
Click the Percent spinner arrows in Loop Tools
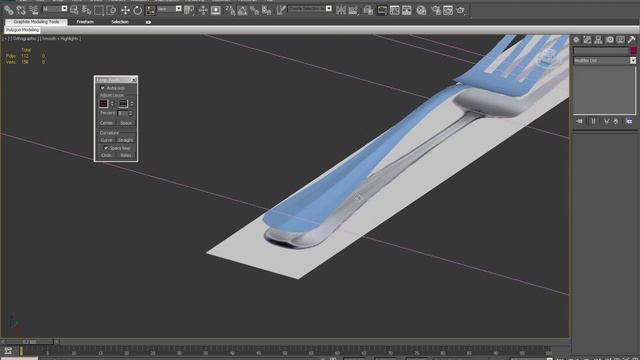(x=131, y=113)
